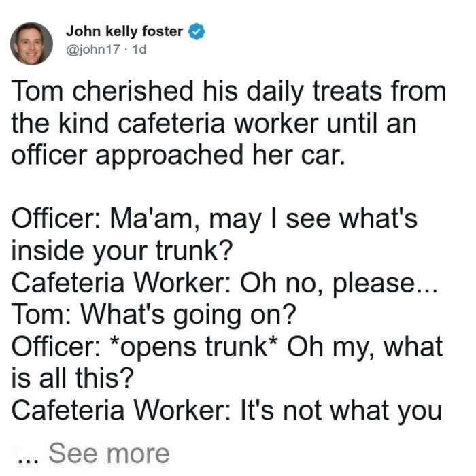
Task: Click the blue verified checkmark badge
Action: tap(197, 31)
